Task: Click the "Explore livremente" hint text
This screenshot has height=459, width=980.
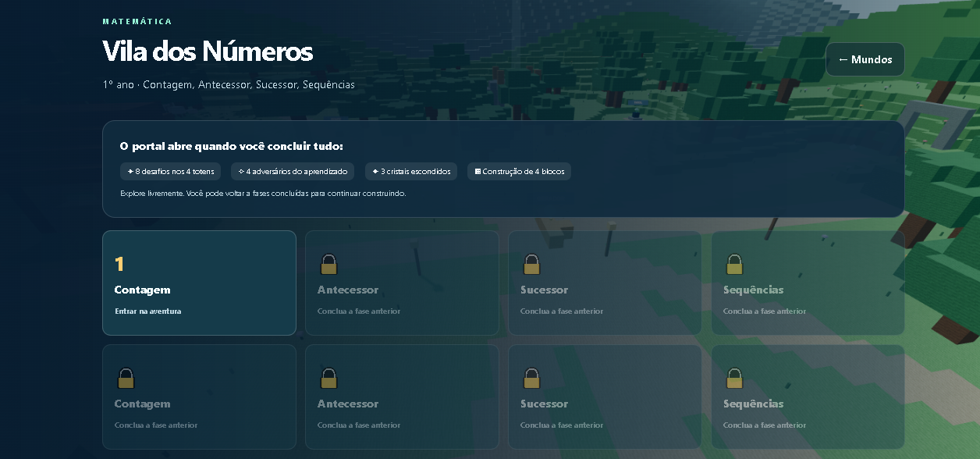Action: point(263,193)
